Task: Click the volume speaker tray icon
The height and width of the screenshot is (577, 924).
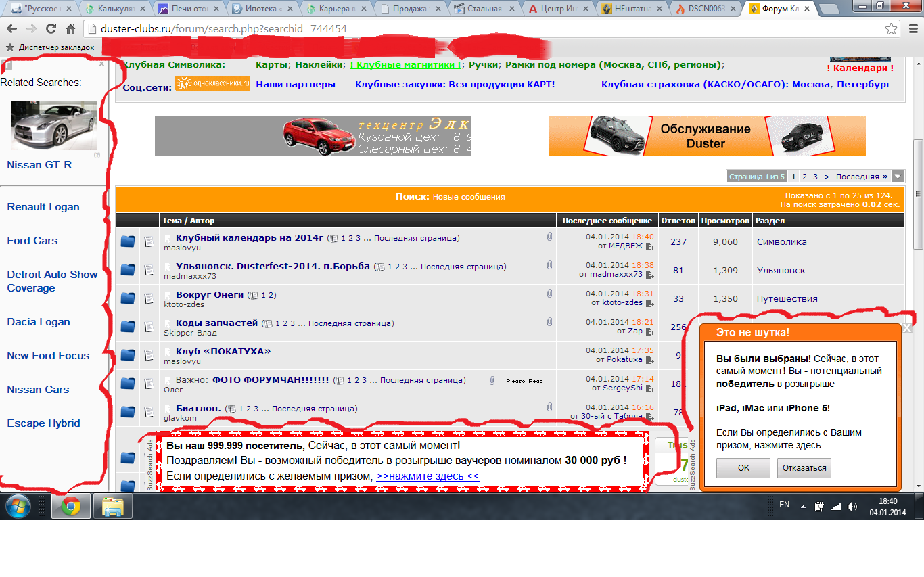Action: [852, 506]
